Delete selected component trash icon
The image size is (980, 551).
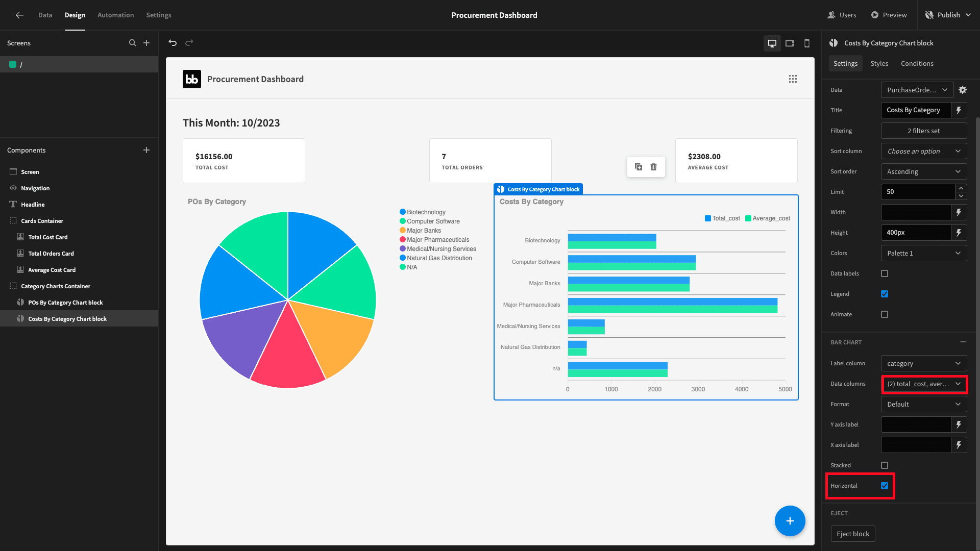pyautogui.click(x=654, y=167)
